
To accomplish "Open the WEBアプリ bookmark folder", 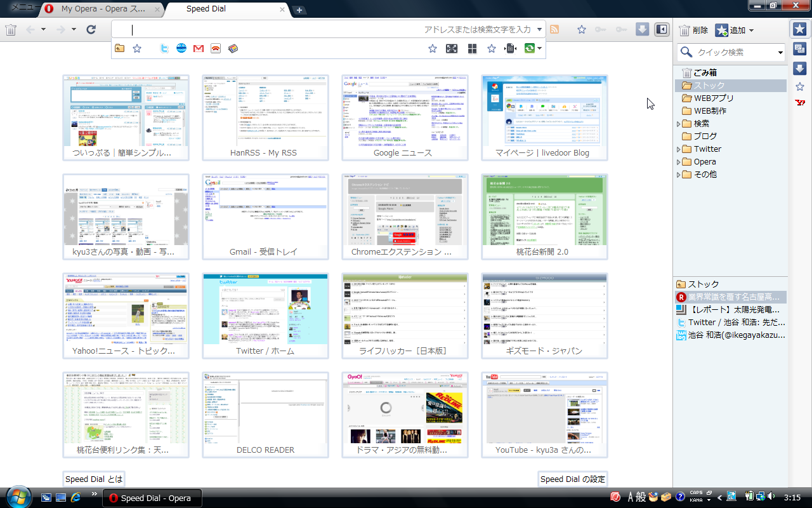I will pyautogui.click(x=707, y=98).
